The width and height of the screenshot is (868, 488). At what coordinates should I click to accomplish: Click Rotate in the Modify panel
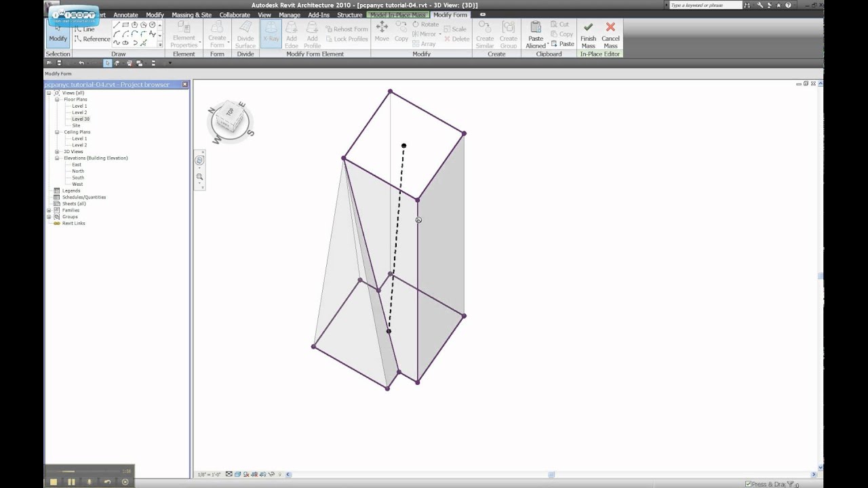tap(425, 24)
